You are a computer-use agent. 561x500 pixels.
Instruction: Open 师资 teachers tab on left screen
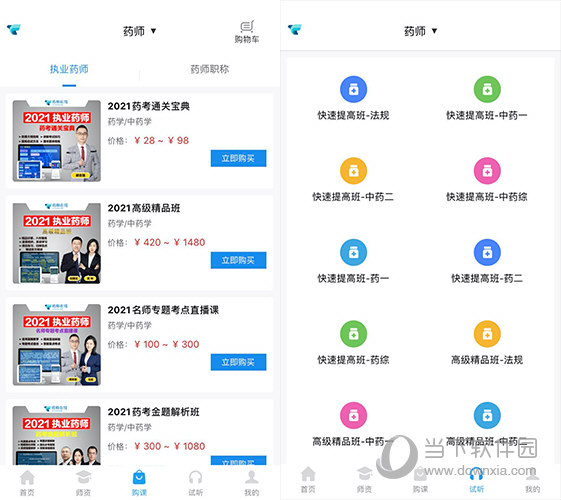pos(83,483)
